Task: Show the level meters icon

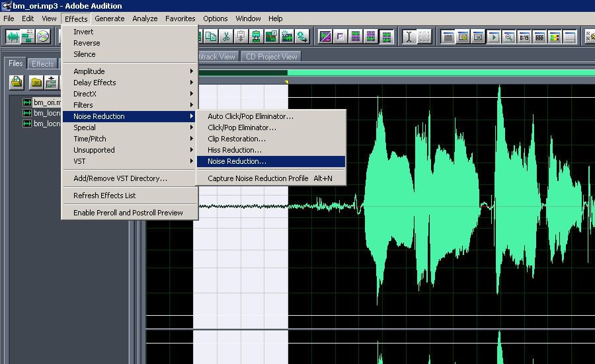Action: click(x=555, y=37)
